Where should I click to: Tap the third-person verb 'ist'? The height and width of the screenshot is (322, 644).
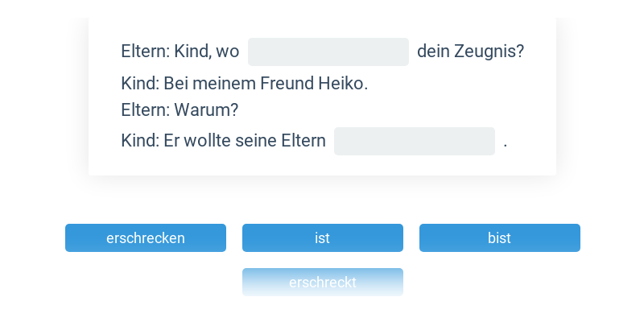click(323, 237)
